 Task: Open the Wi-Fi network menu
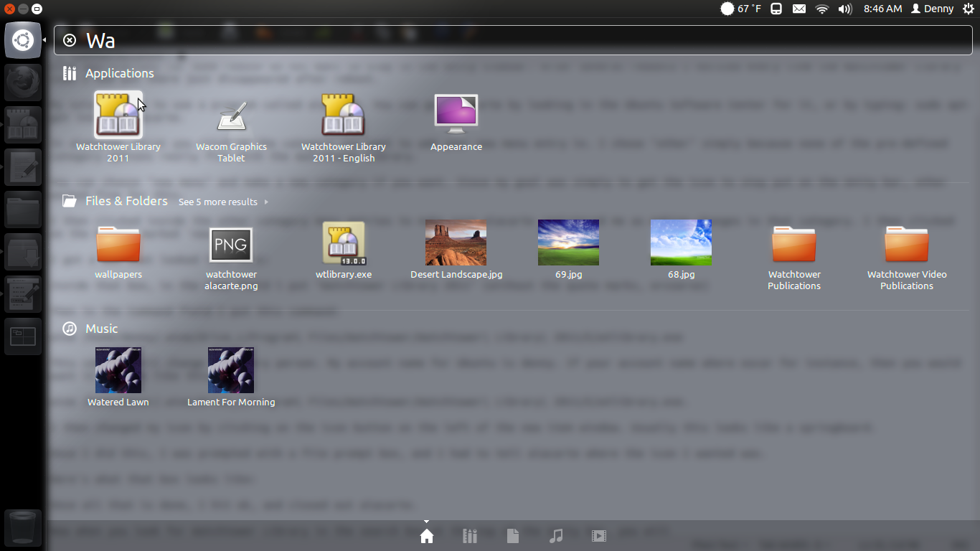click(x=822, y=9)
